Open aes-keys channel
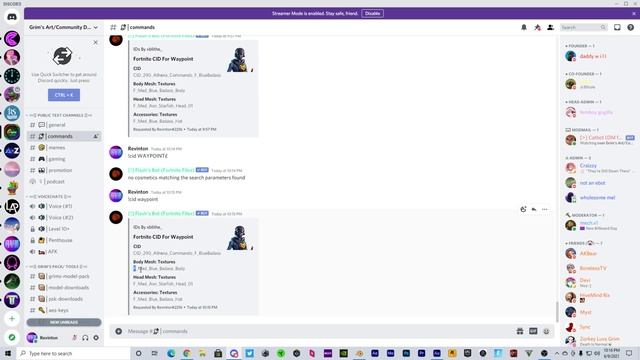Image resolution: width=640 pixels, height=360 pixels. point(64,311)
